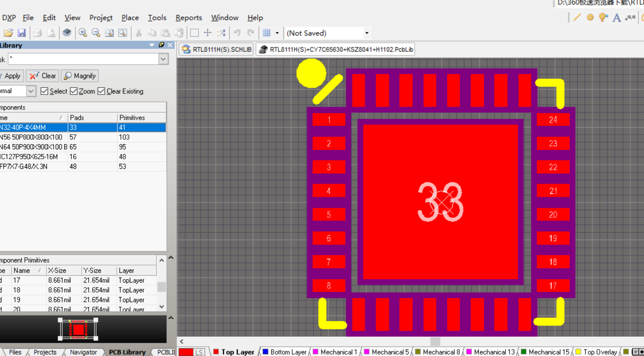Click the Zoom Area icon
644x356 pixels.
point(123,33)
